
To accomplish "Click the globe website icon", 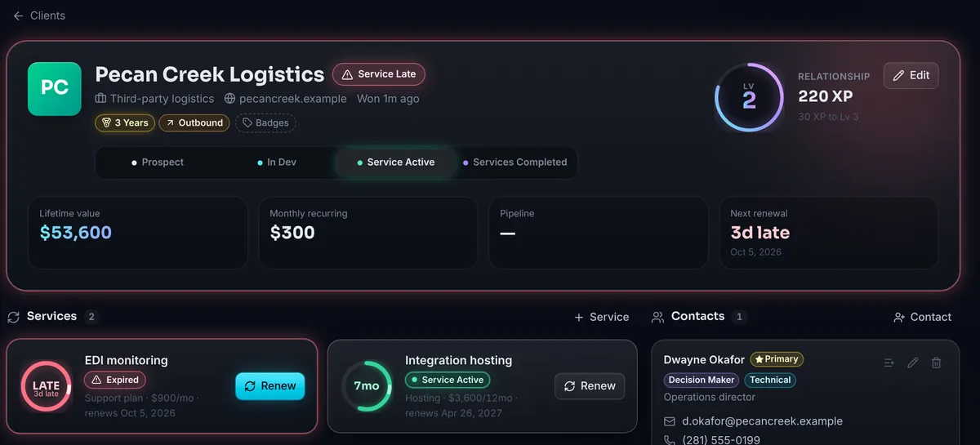I will pos(229,99).
